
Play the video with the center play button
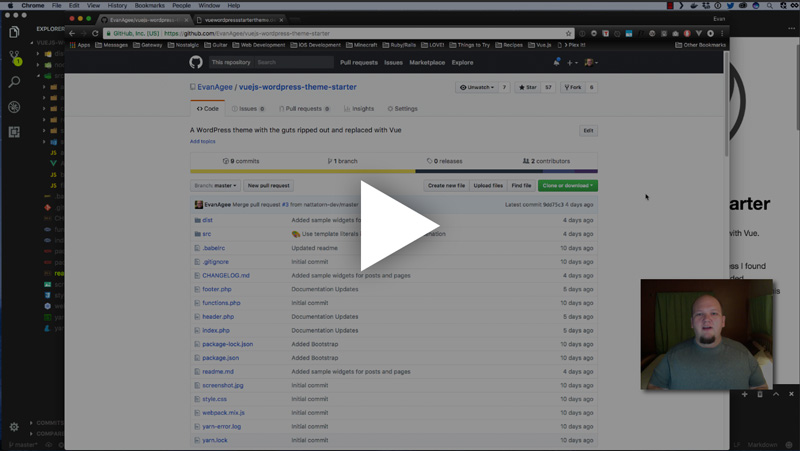pyautogui.click(x=399, y=226)
